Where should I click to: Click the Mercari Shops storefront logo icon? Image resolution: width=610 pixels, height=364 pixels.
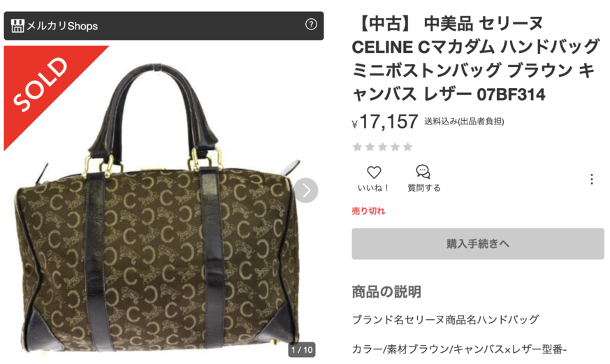[17, 26]
